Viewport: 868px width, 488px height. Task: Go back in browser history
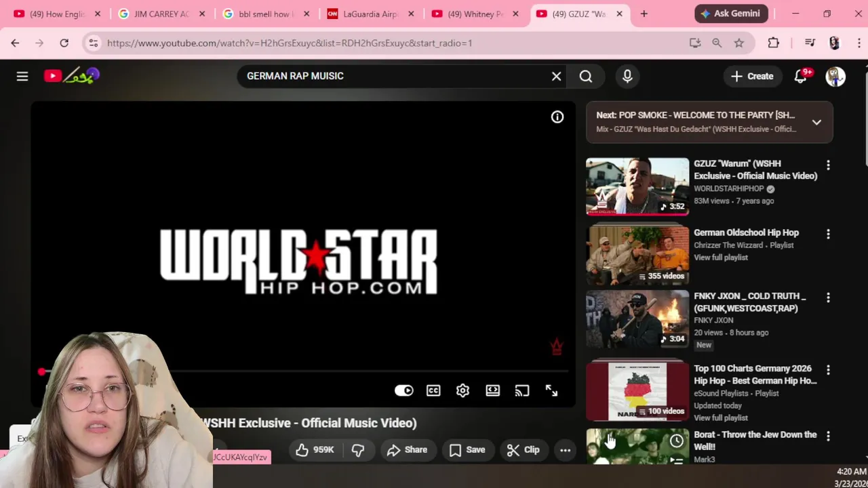(x=15, y=43)
